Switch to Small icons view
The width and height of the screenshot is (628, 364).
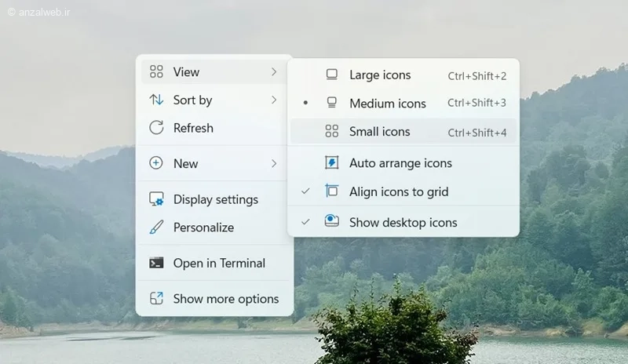(x=403, y=131)
